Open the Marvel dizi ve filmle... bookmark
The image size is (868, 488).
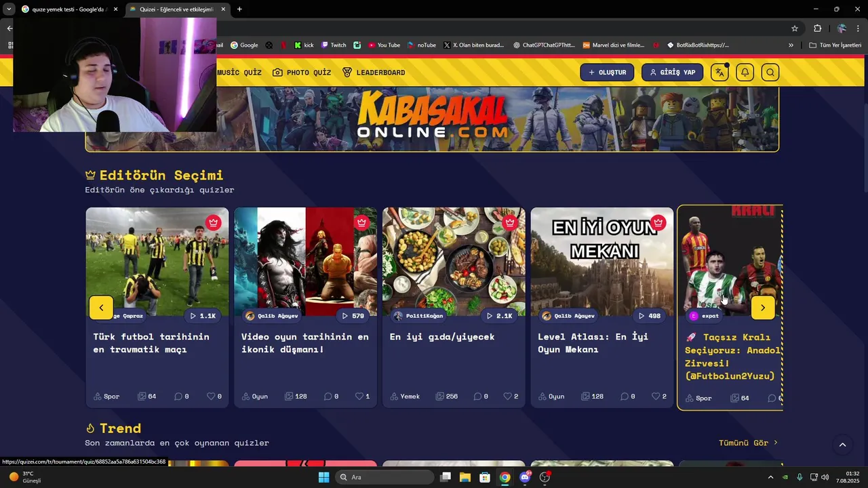(x=614, y=45)
